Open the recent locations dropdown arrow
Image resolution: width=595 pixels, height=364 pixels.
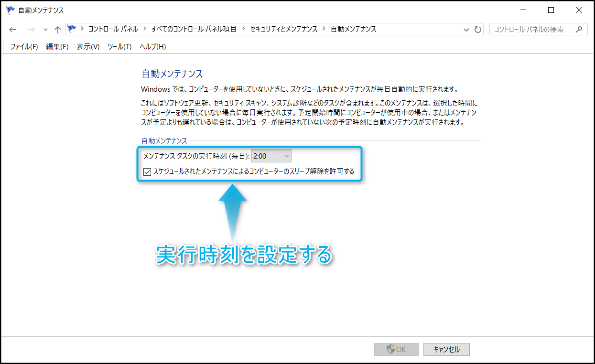point(45,30)
